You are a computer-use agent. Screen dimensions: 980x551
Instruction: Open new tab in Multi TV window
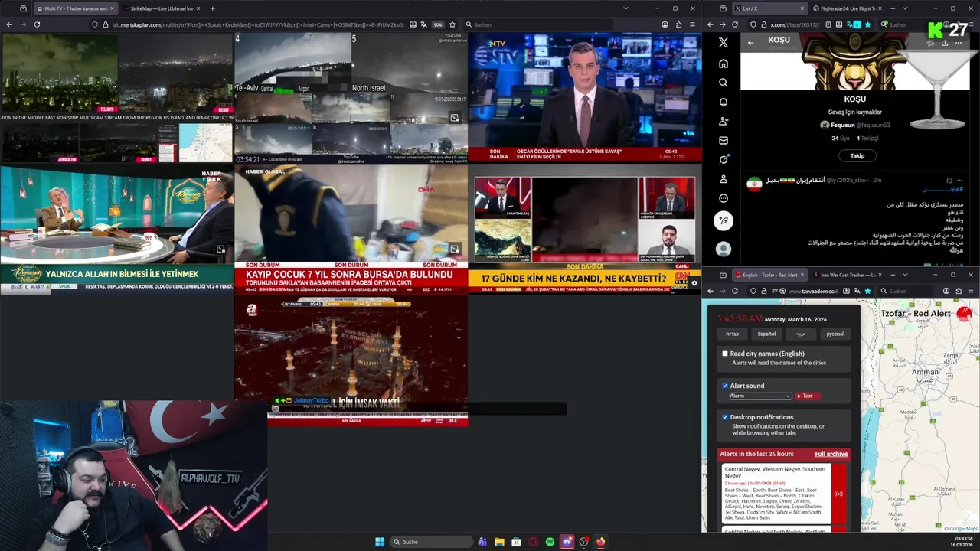212,8
